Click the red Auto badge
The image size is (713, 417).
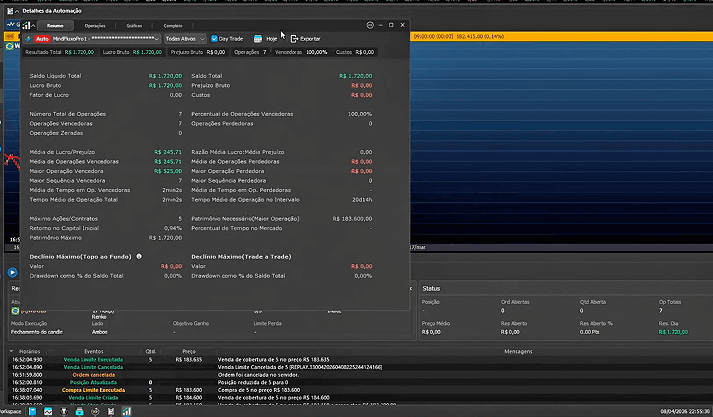tap(42, 39)
